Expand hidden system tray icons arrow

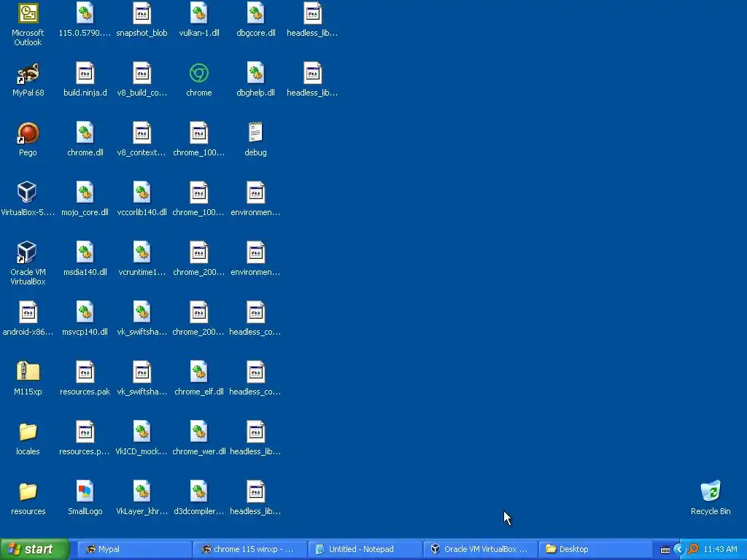[679, 550]
